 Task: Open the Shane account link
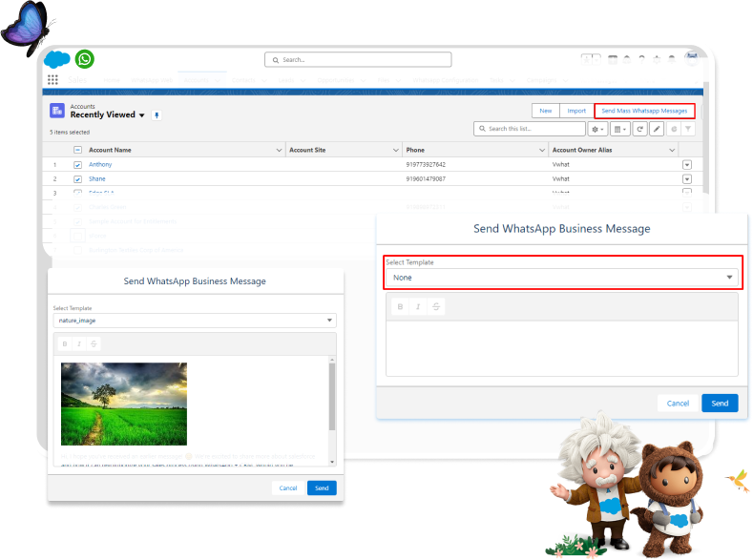pyautogui.click(x=97, y=179)
